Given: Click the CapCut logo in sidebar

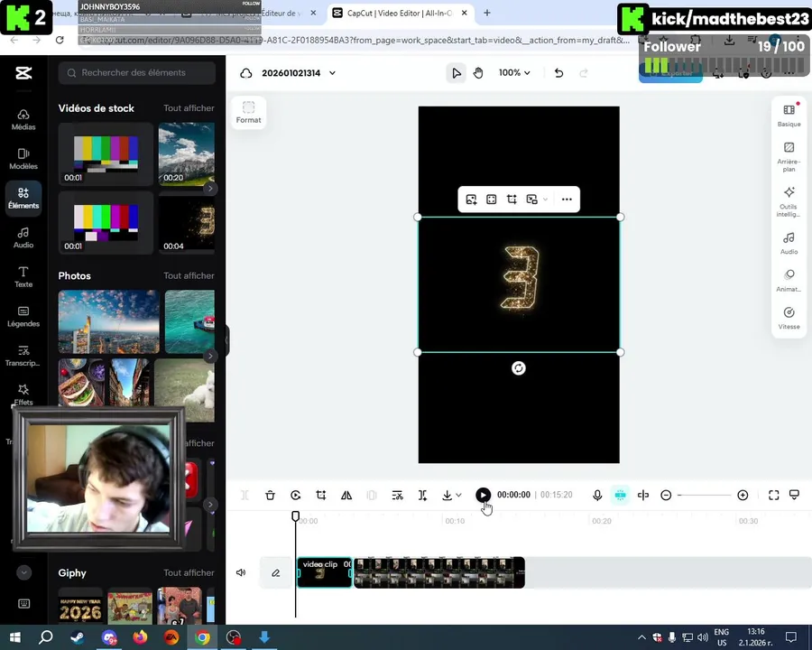Looking at the screenshot, I should 23,73.
